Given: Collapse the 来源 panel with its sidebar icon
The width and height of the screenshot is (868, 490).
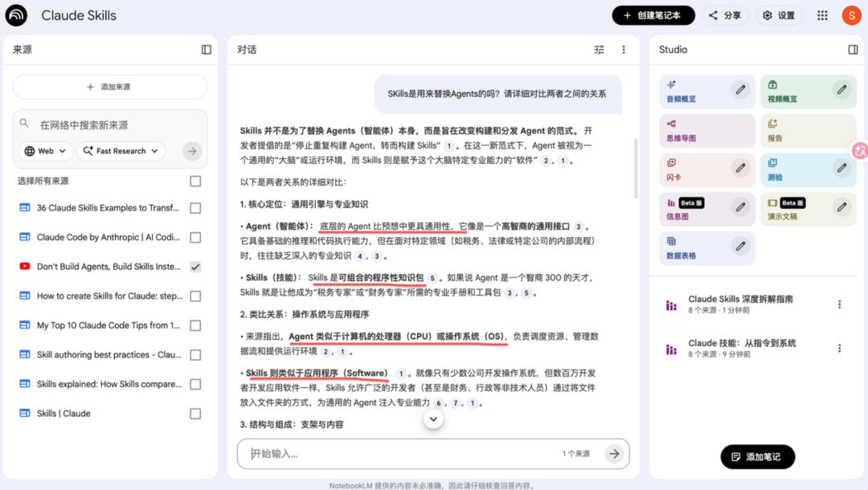Looking at the screenshot, I should [207, 50].
